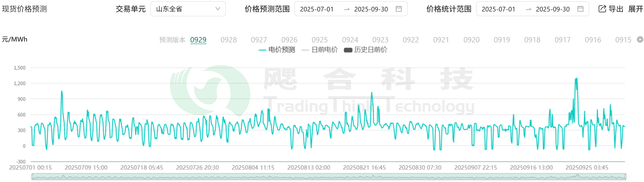Screen dimensions: 644x182
Task: Click the 导出 export button
Action: 615,9
